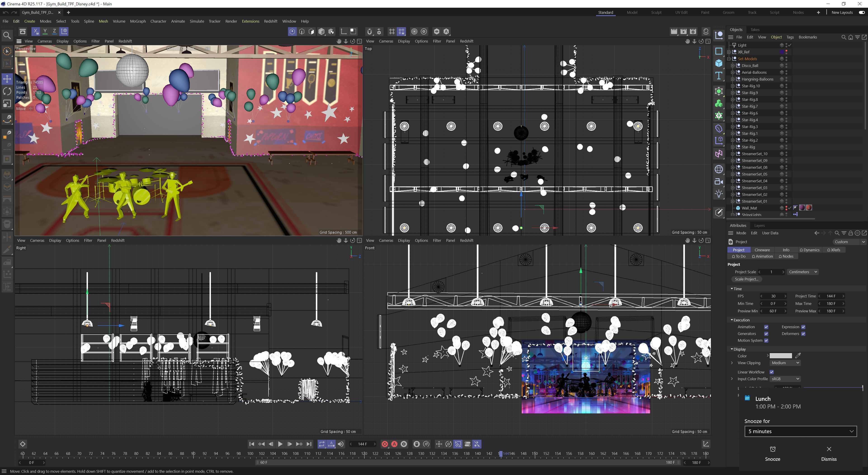Disable the Deformers checkbox

tap(803, 334)
